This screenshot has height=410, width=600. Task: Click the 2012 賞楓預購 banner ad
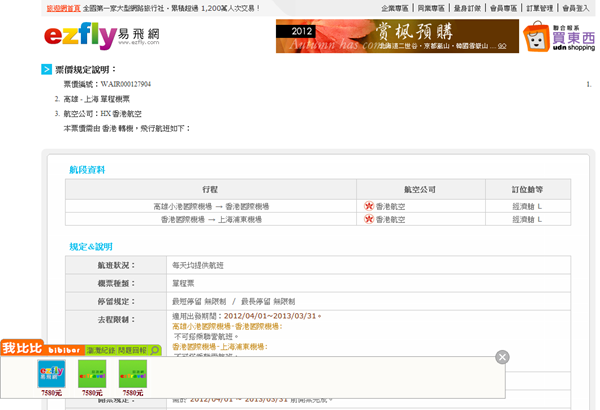click(x=396, y=37)
